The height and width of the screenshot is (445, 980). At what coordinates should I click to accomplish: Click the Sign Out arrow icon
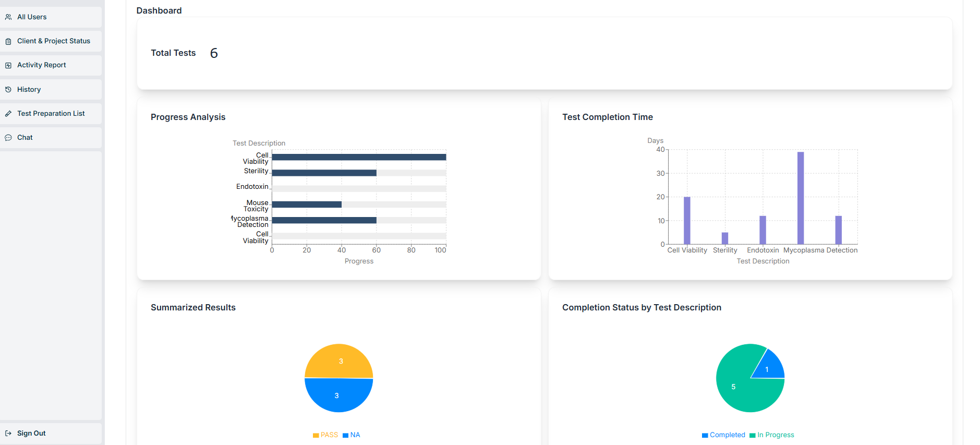click(8, 434)
